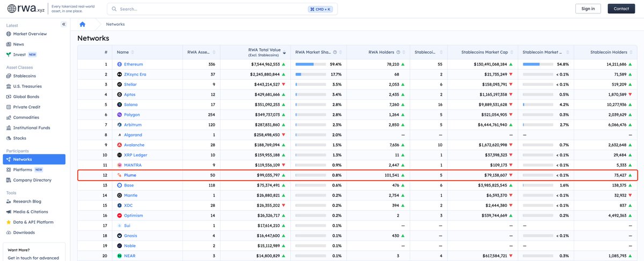644x261 pixels.
Task: Click the NEAR network icon
Action: click(120, 256)
